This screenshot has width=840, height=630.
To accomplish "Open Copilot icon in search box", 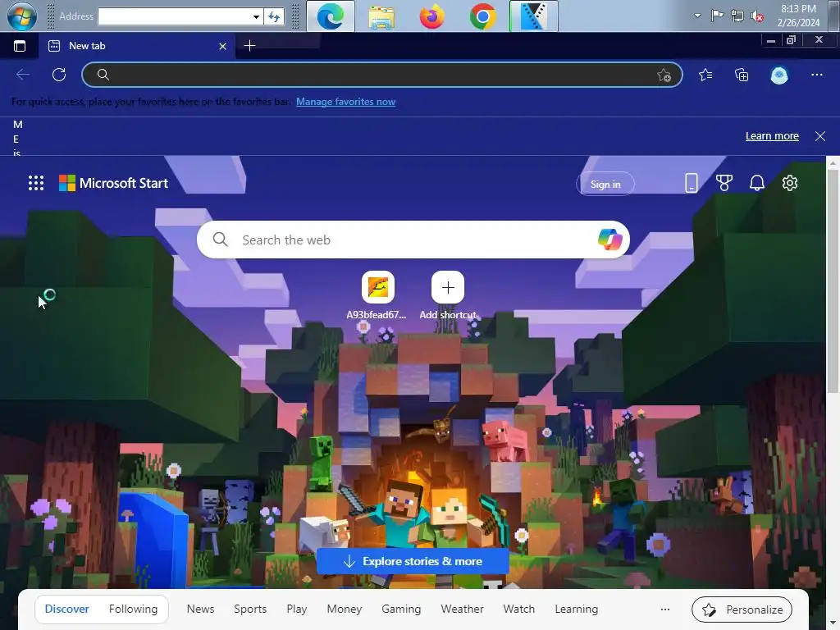I will (610, 240).
